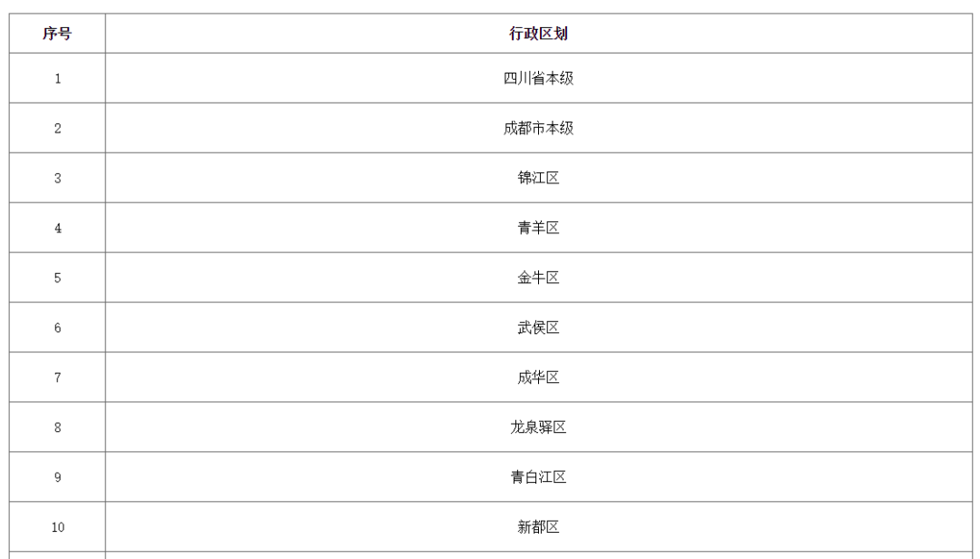Click the 龙泉驿区 table entry

(x=539, y=427)
